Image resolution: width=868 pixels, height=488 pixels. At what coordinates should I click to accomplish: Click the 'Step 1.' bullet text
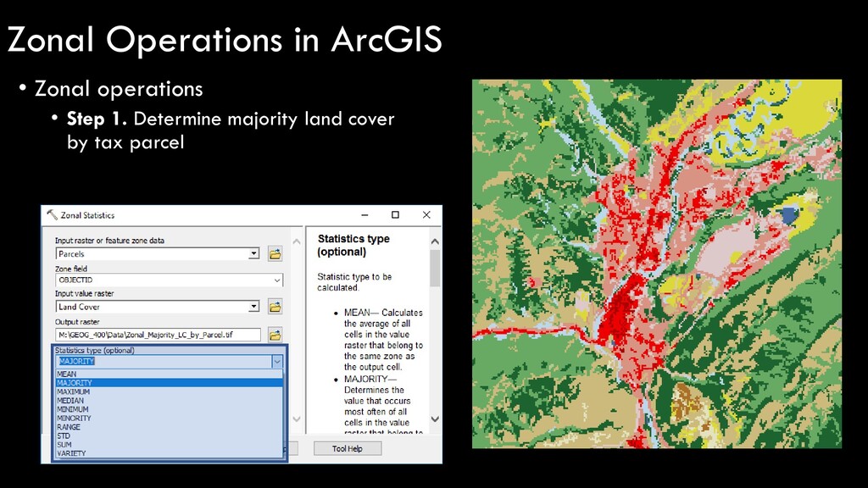click(97, 119)
